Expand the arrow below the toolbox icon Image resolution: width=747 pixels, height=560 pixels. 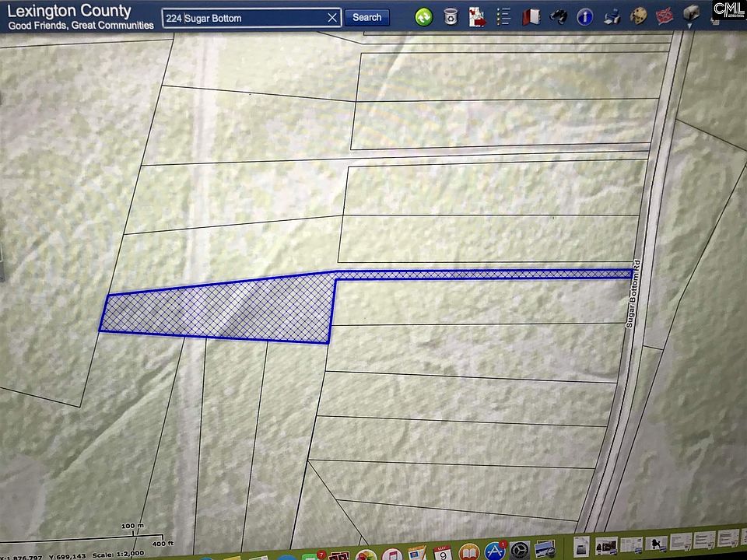[689, 26]
